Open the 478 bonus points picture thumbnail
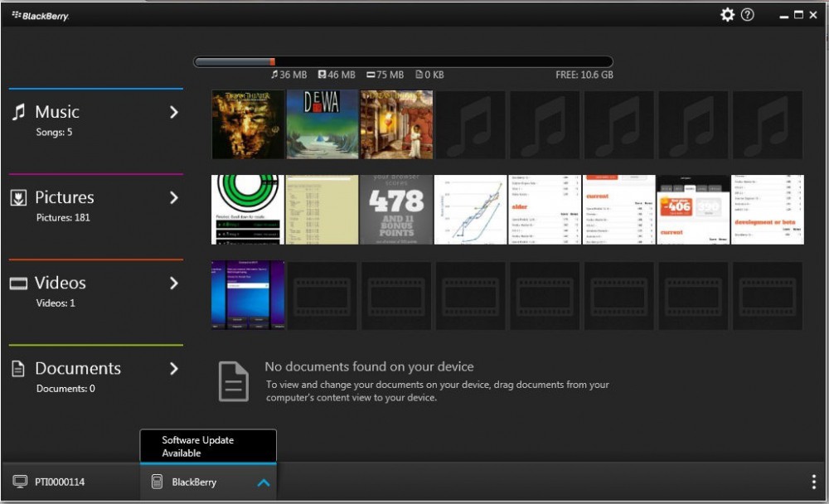 396,210
